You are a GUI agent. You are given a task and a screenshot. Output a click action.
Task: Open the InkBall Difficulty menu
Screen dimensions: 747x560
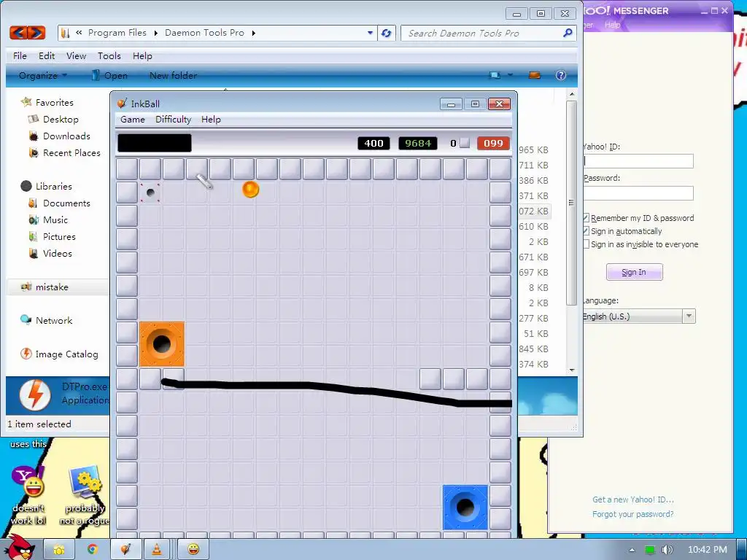173,120
